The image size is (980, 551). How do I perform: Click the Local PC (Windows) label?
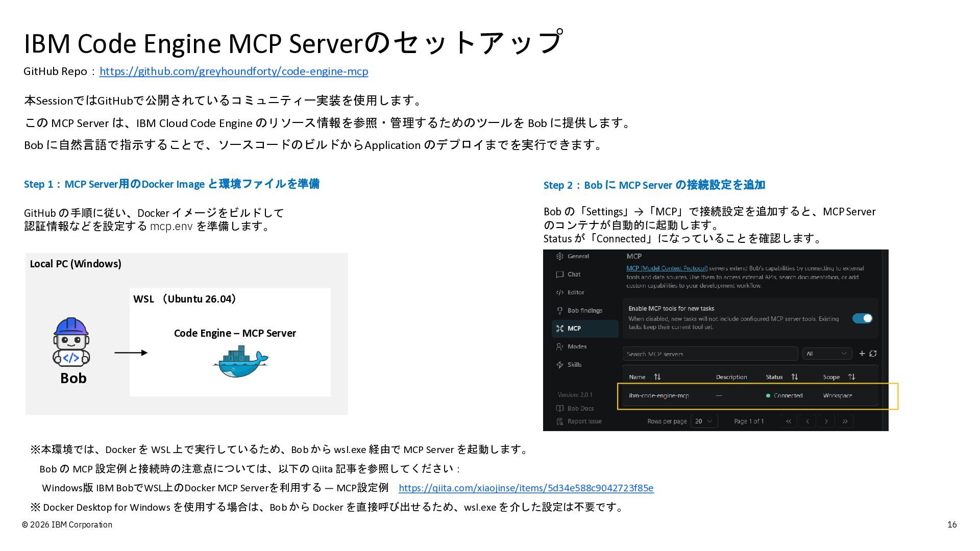tap(76, 264)
